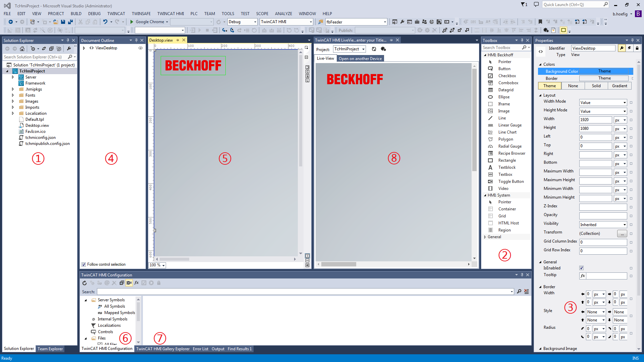Click the collapse-all icon in Configuration toolbar
This screenshot has height=362, width=644.
click(x=122, y=283)
